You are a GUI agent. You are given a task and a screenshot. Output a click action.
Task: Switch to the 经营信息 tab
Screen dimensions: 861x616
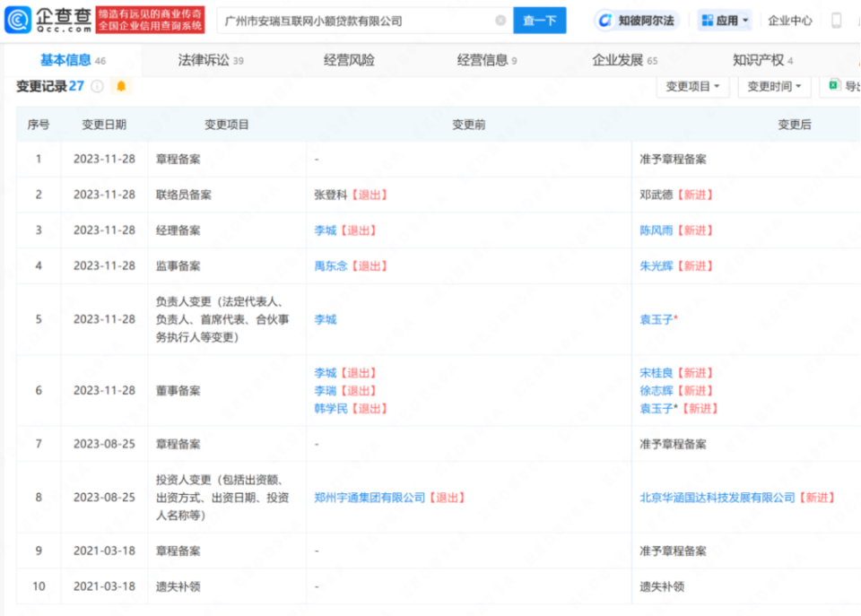(486, 60)
